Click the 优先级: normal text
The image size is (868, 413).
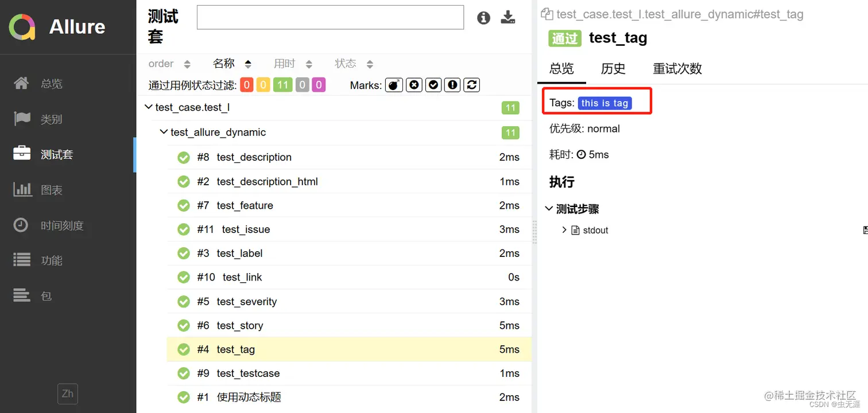tap(584, 128)
